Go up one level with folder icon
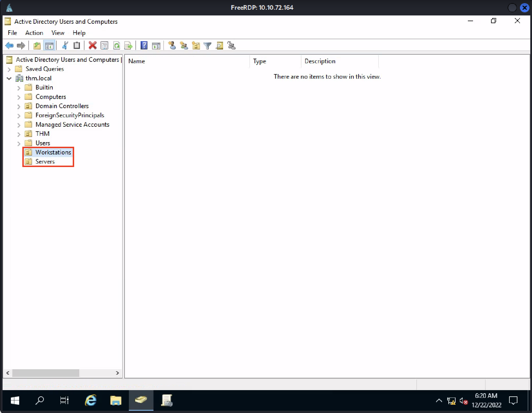The image size is (532, 413). tap(37, 45)
